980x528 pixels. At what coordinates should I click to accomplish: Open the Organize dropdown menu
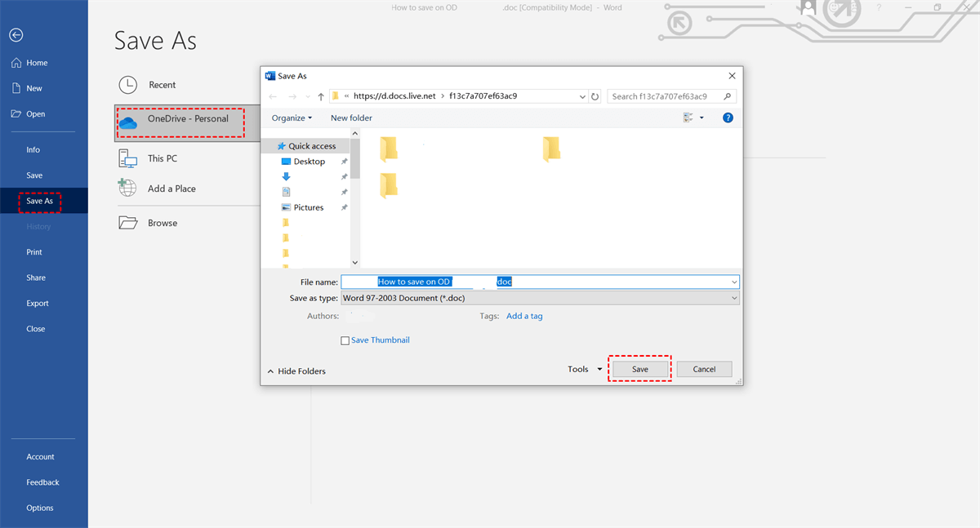[292, 118]
